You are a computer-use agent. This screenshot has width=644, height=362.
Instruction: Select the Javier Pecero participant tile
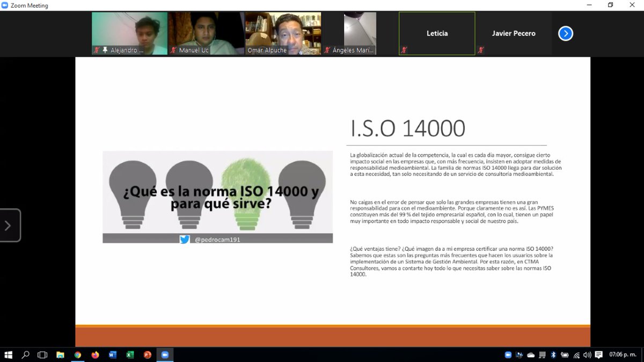(x=514, y=33)
